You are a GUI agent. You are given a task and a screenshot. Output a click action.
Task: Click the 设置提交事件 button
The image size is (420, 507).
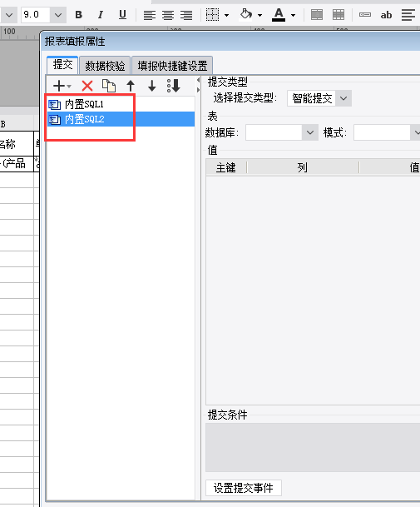[244, 488]
